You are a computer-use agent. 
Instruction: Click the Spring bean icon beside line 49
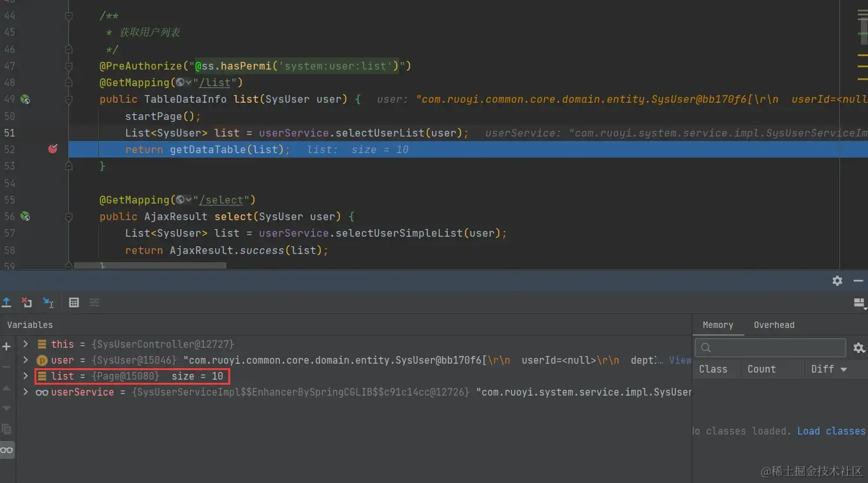click(25, 99)
